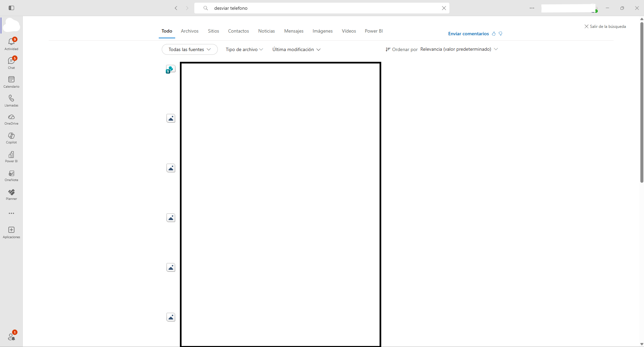
Task: Switch to the Archivos tab
Action: (190, 31)
